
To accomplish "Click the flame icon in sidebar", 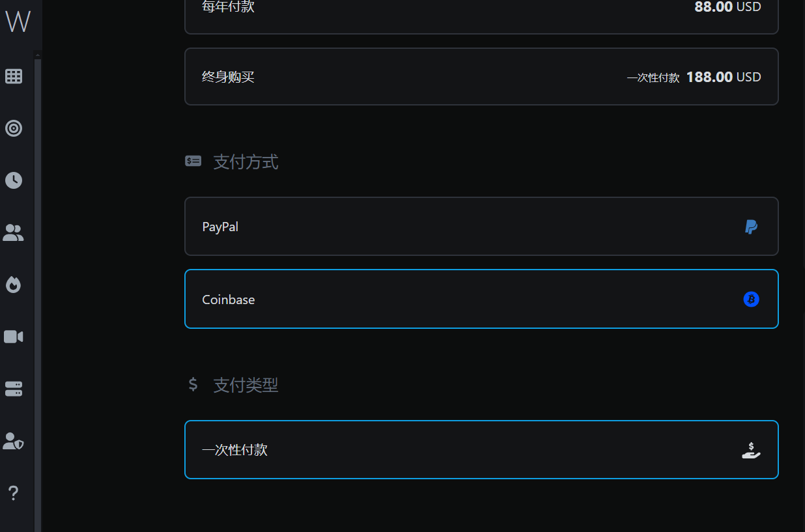I will click(14, 285).
